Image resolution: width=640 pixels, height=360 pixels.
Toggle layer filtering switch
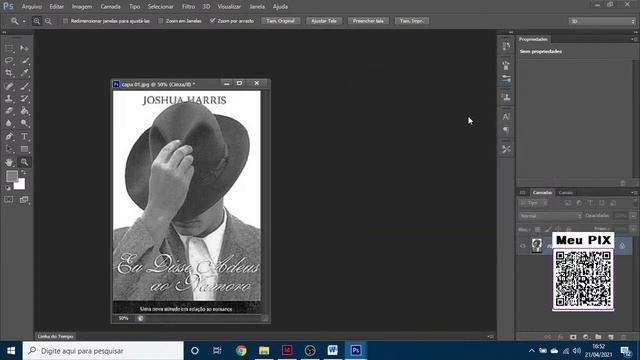[635, 203]
